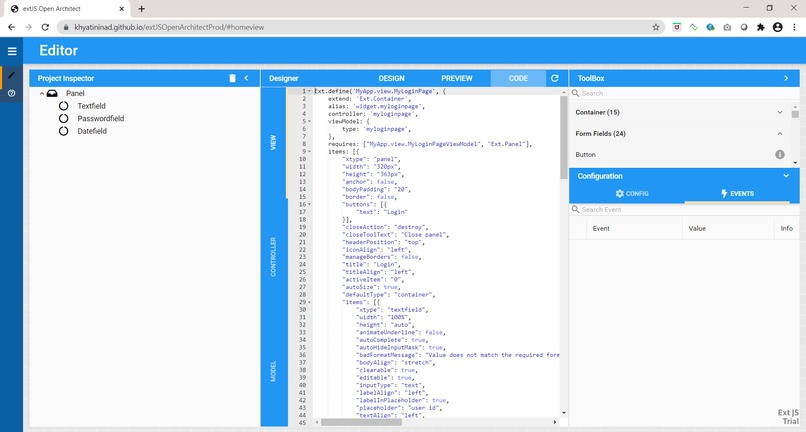The width and height of the screenshot is (806, 432).
Task: Open the hamburger navigation menu
Action: pyautogui.click(x=12, y=51)
